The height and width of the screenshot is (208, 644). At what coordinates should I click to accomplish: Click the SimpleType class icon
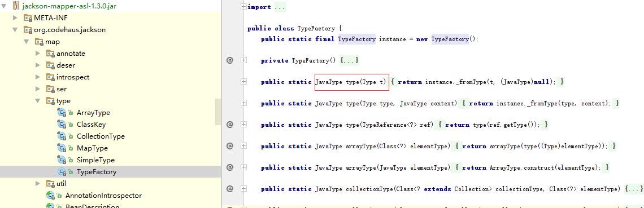[62, 160]
